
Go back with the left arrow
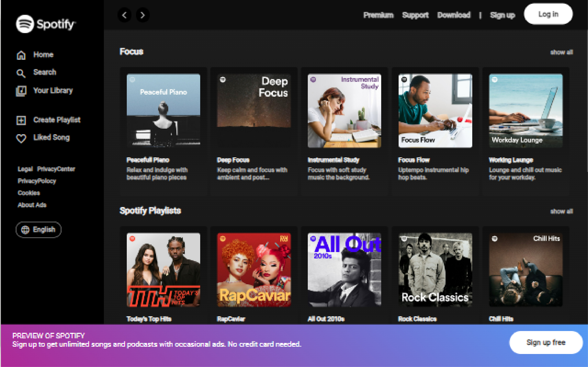[x=124, y=15]
